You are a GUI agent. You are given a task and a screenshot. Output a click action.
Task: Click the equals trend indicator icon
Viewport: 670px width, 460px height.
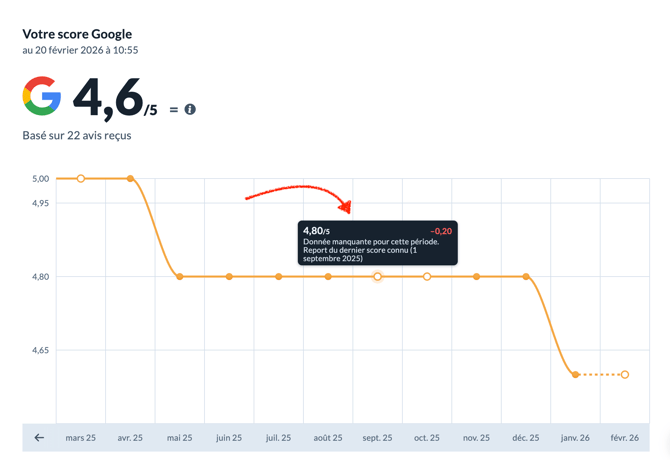click(x=174, y=109)
